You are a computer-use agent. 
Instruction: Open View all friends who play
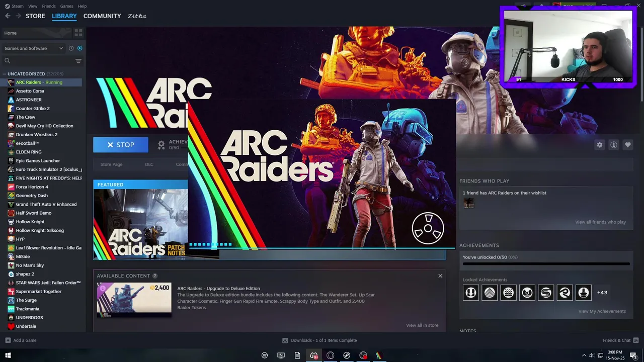click(x=601, y=222)
